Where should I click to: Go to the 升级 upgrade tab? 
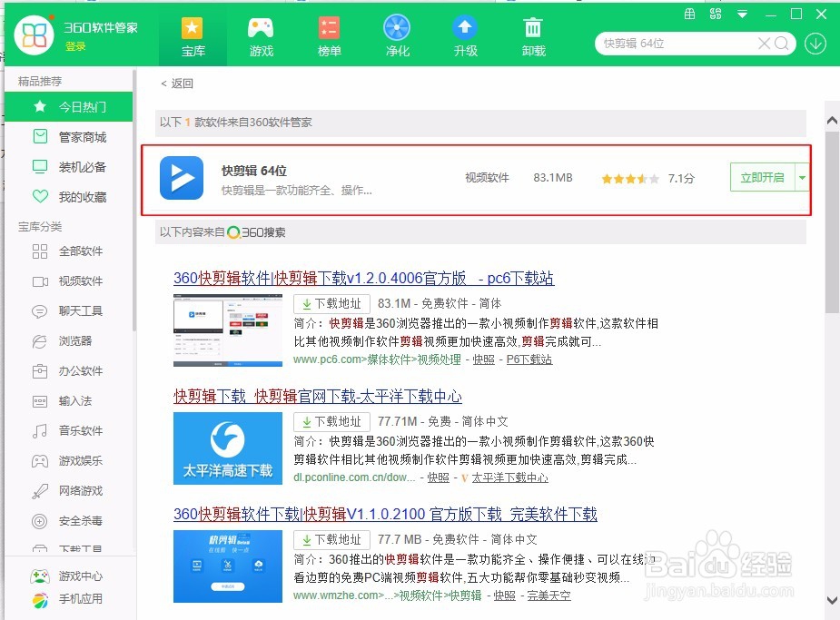pos(465,36)
